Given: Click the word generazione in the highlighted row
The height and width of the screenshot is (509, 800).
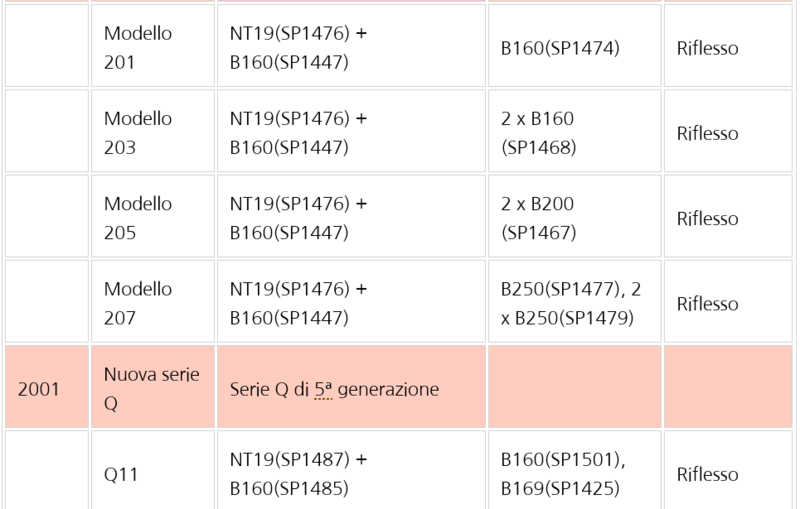Looking at the screenshot, I should (388, 390).
